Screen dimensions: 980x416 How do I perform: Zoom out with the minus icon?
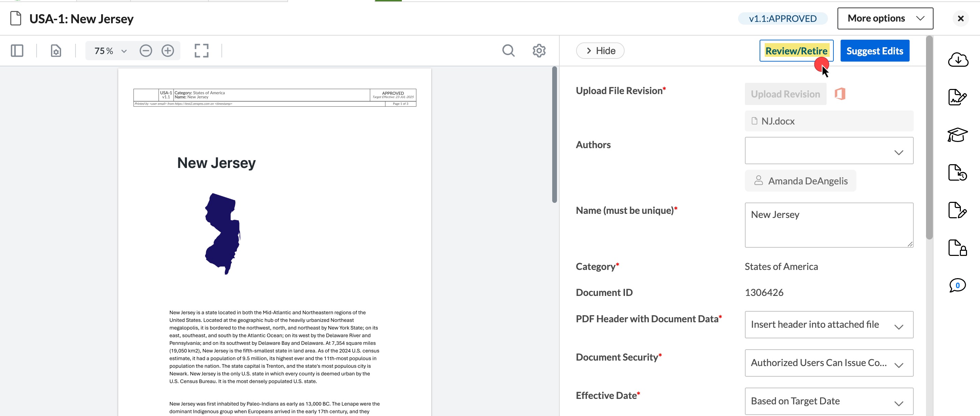(x=146, y=51)
